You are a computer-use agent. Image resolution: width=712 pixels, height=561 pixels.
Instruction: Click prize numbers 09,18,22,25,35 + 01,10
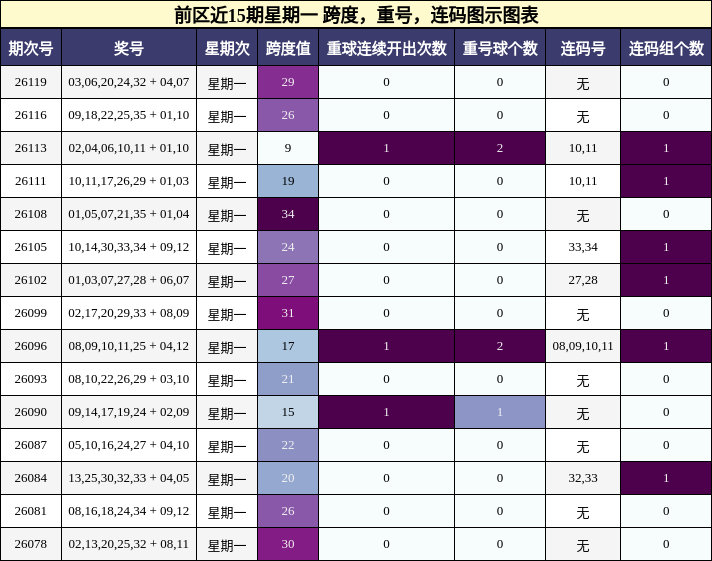pyautogui.click(x=129, y=115)
